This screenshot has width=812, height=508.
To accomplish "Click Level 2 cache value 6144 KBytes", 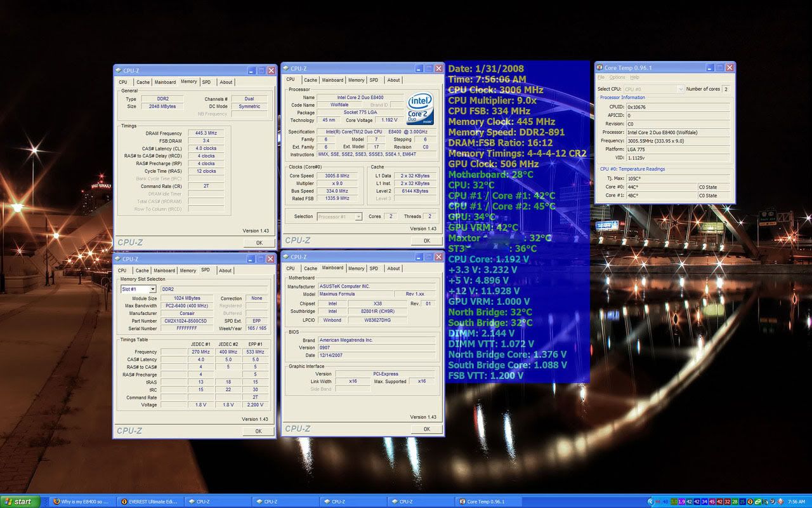I will [x=415, y=190].
